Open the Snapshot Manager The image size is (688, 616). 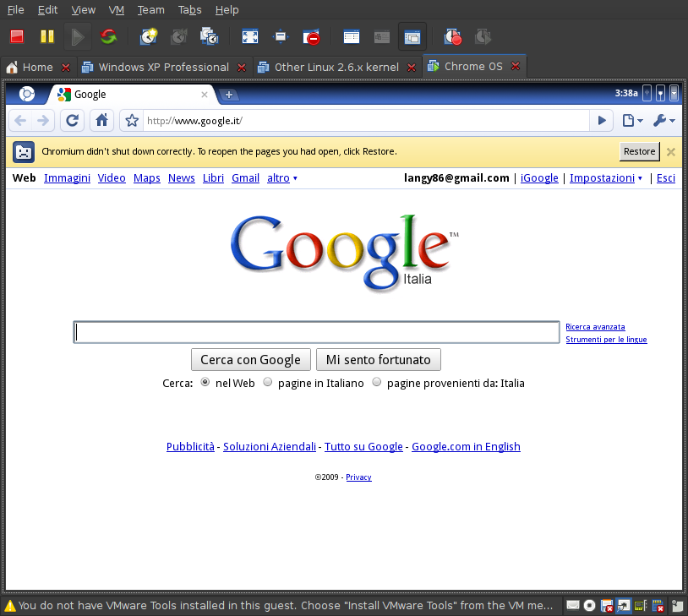(x=208, y=36)
